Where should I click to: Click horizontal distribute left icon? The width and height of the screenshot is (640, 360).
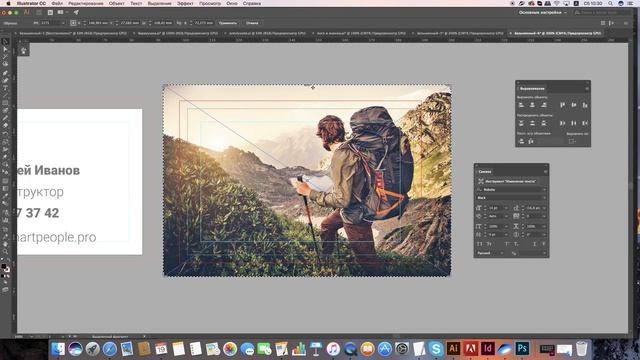click(562, 123)
